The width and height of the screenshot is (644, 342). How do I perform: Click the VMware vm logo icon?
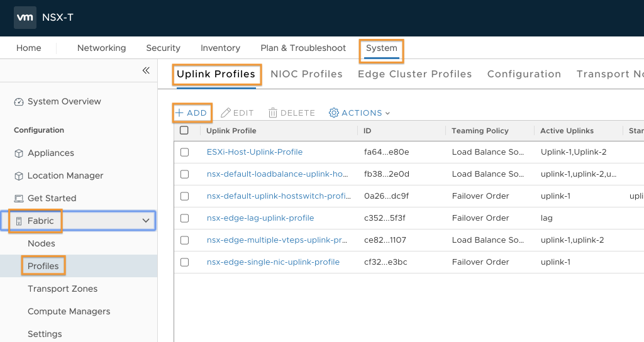coord(25,18)
